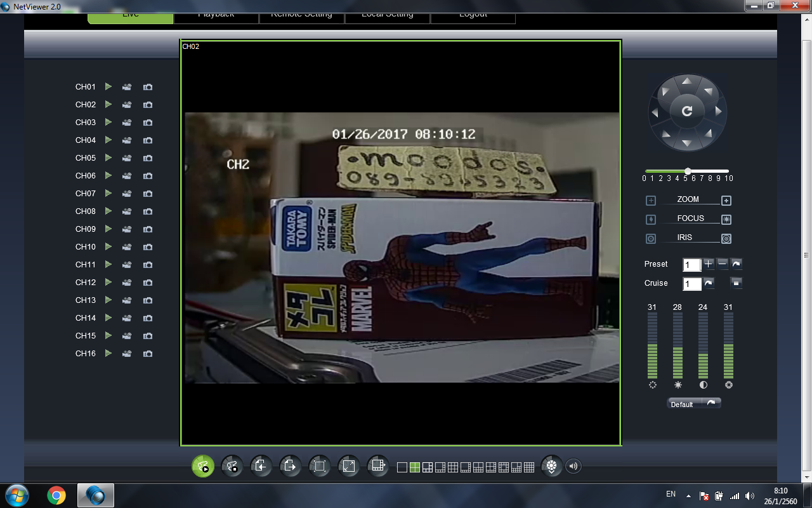The image size is (812, 508).
Task: Open the Windows Start menu
Action: [x=17, y=495]
